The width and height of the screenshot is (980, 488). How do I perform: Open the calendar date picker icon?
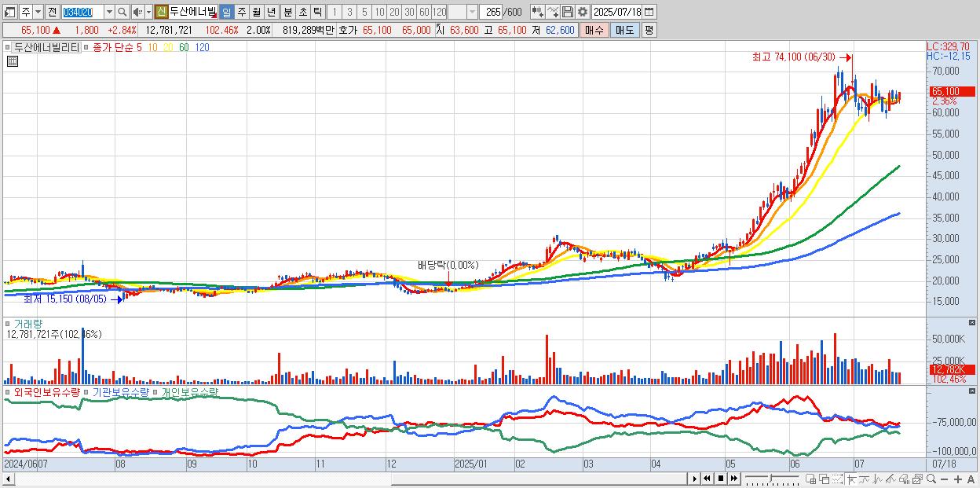tap(649, 12)
